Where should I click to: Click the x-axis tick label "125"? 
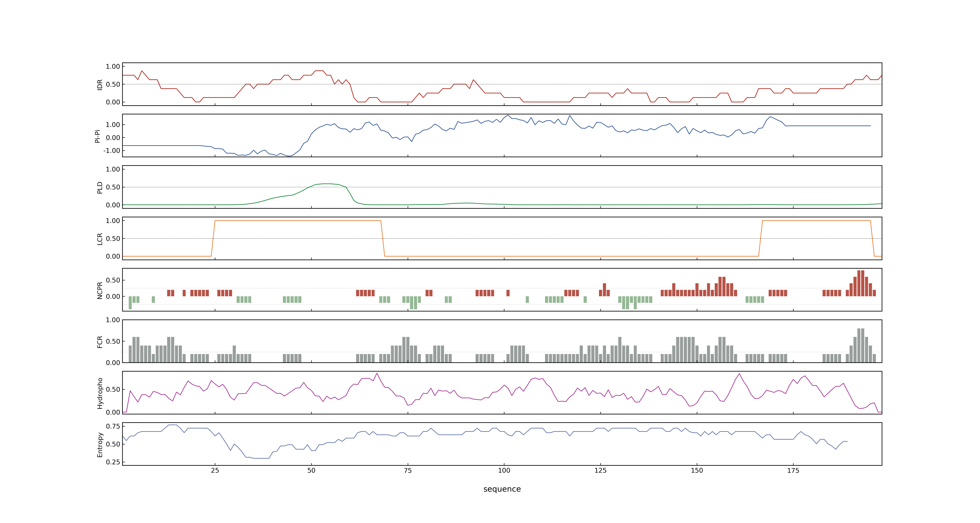(600, 470)
